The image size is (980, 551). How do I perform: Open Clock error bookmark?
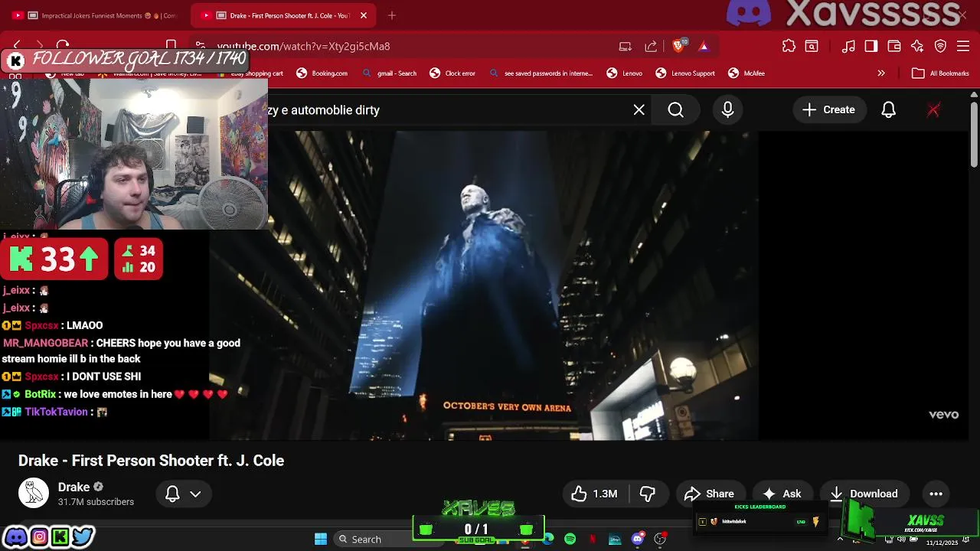click(452, 73)
